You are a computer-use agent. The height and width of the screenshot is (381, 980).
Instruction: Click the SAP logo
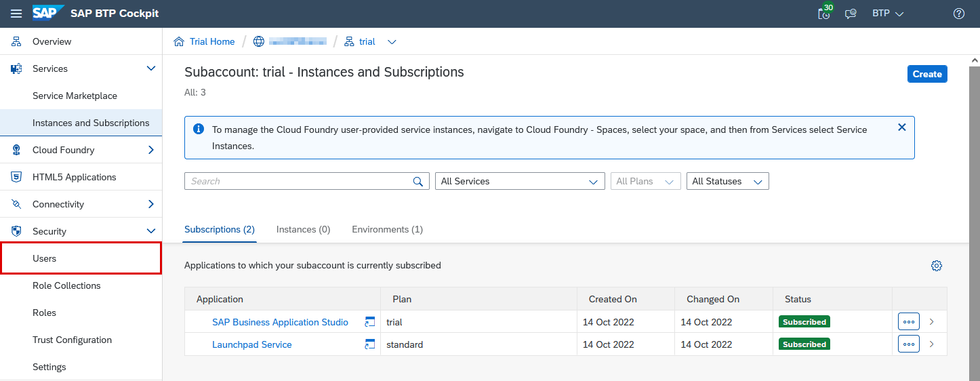point(48,14)
